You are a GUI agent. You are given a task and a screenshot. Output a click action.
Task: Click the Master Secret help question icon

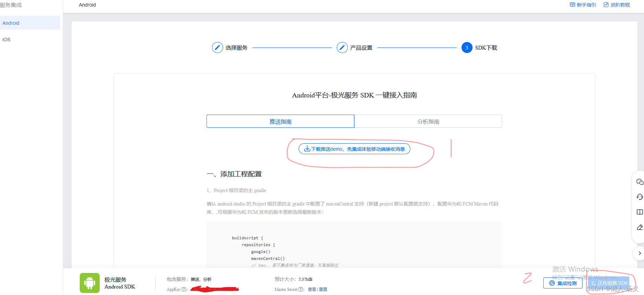pyautogui.click(x=301, y=289)
